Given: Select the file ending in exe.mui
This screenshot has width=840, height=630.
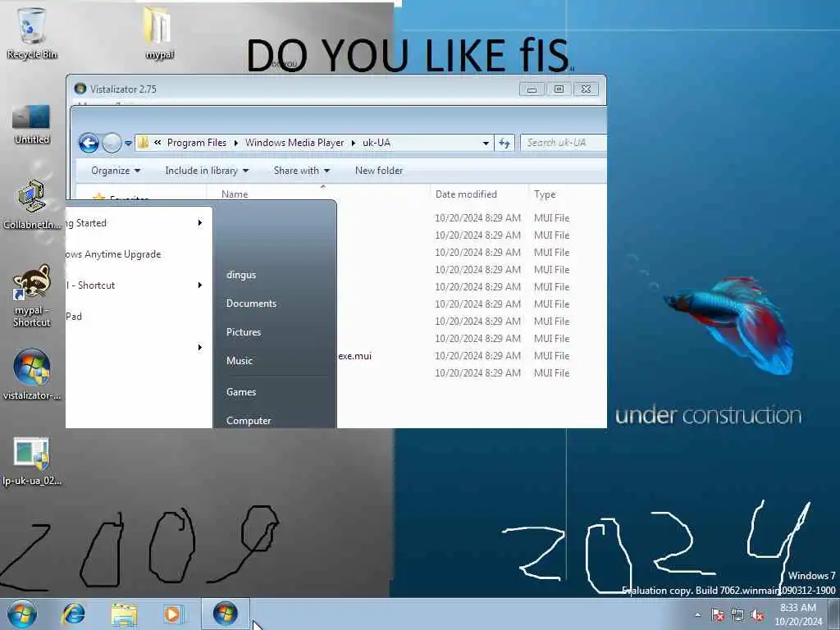Looking at the screenshot, I should click(354, 356).
